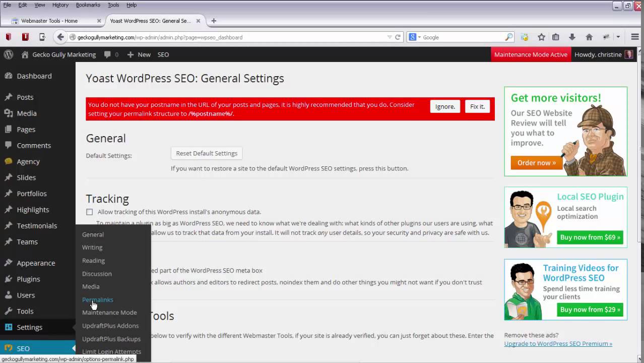This screenshot has height=363, width=644.
Task: Click the Tools wrench icon
Action: pyautogui.click(x=8, y=311)
